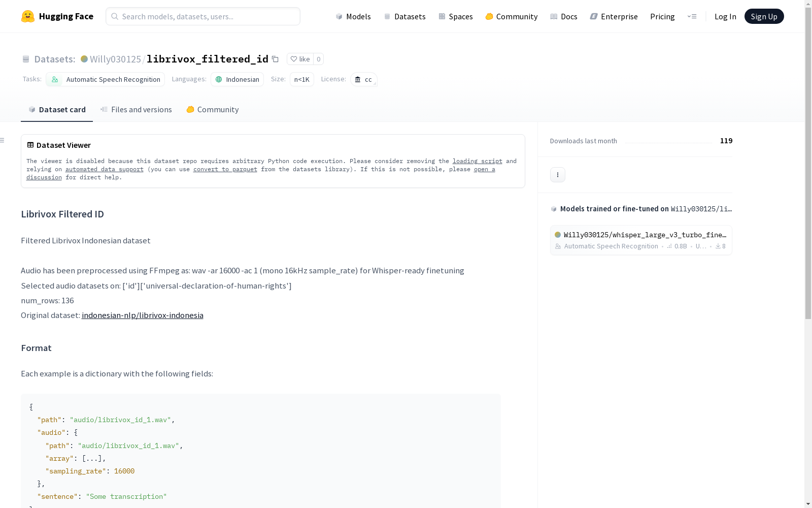Open the librivox_filtered_id dataset title link
The width and height of the screenshot is (812, 508).
[208, 59]
